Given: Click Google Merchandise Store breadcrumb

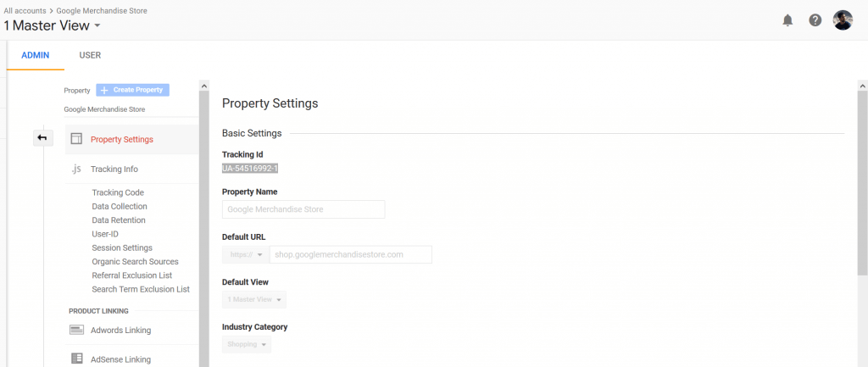Looking at the screenshot, I should 102,10.
